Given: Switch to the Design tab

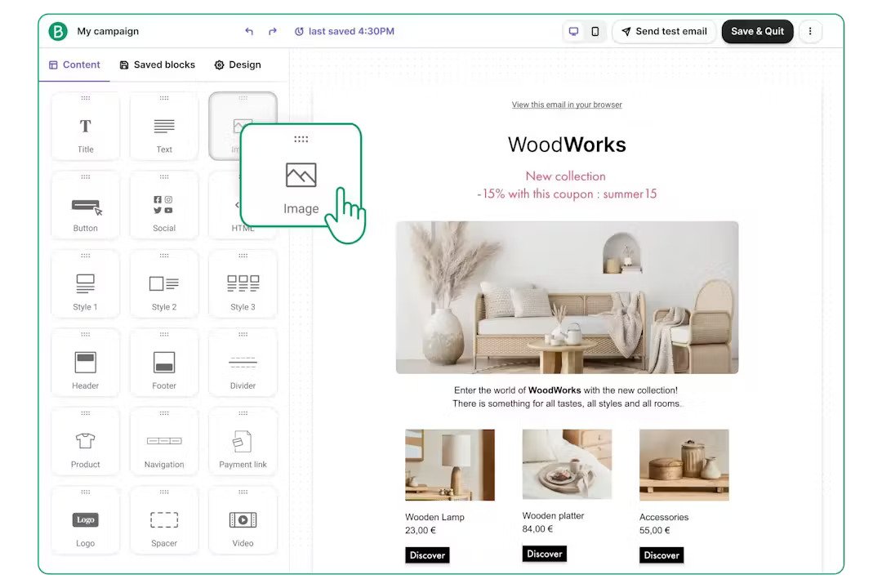Looking at the screenshot, I should pos(238,65).
